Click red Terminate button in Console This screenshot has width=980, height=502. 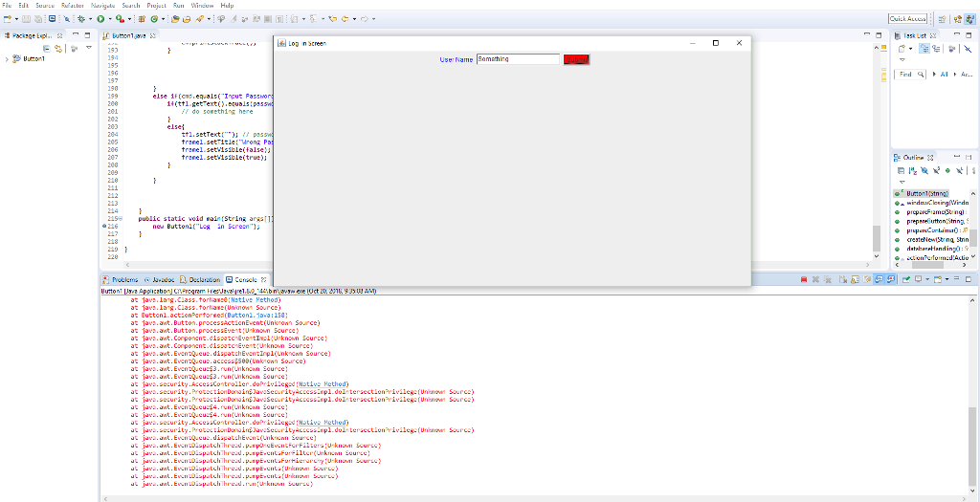coord(804,280)
